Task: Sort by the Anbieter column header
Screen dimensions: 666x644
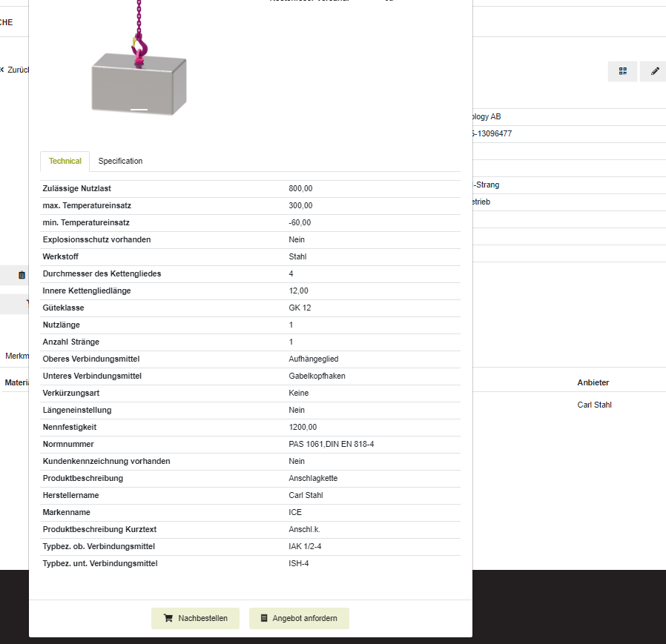Action: pyautogui.click(x=593, y=382)
